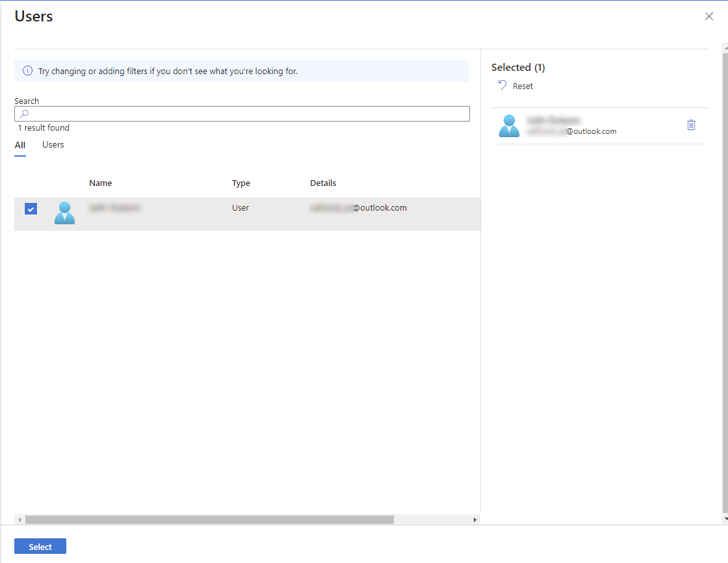Click the trash icon to remove selected user

(x=691, y=125)
